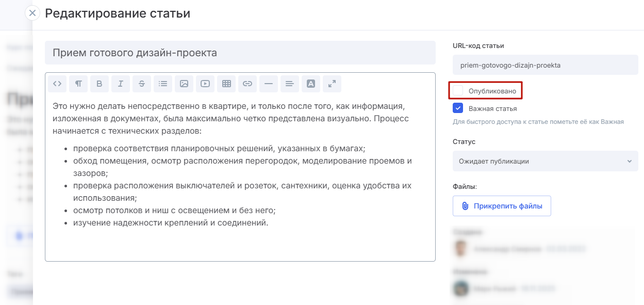Image resolution: width=644 pixels, height=305 pixels.
Task: Open the paragraph format menu
Action: 78,84
